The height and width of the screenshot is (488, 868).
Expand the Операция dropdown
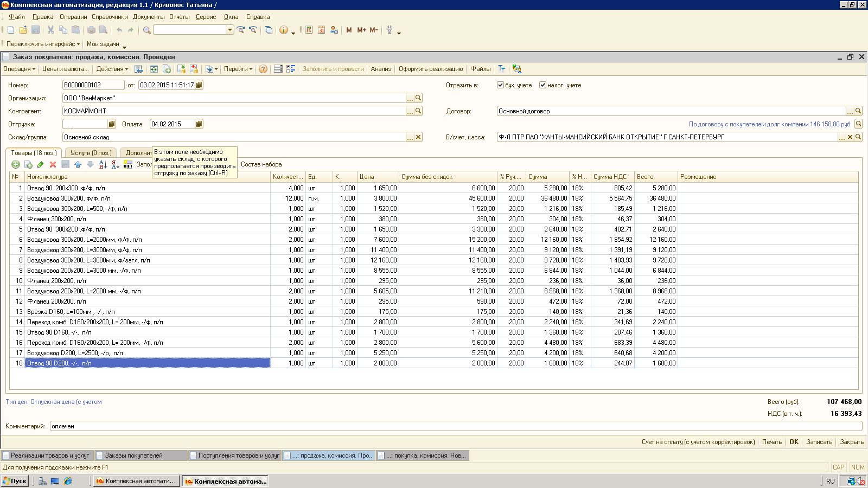pyautogui.click(x=19, y=69)
